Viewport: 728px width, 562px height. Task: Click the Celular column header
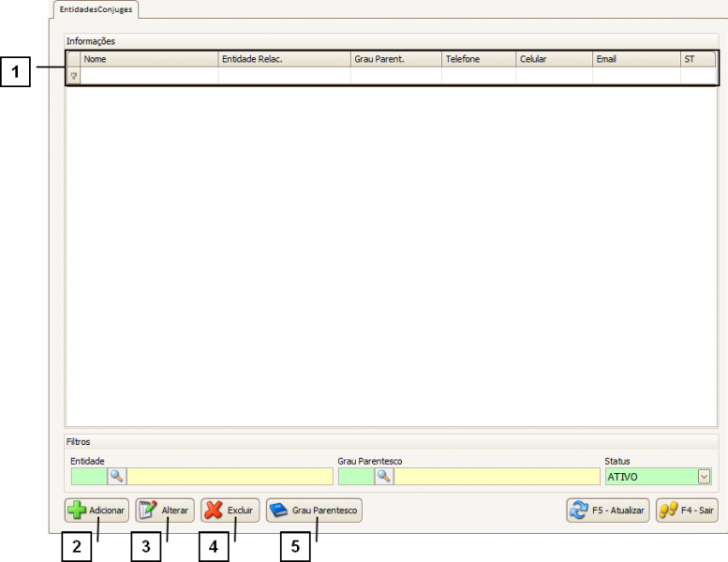click(553, 59)
